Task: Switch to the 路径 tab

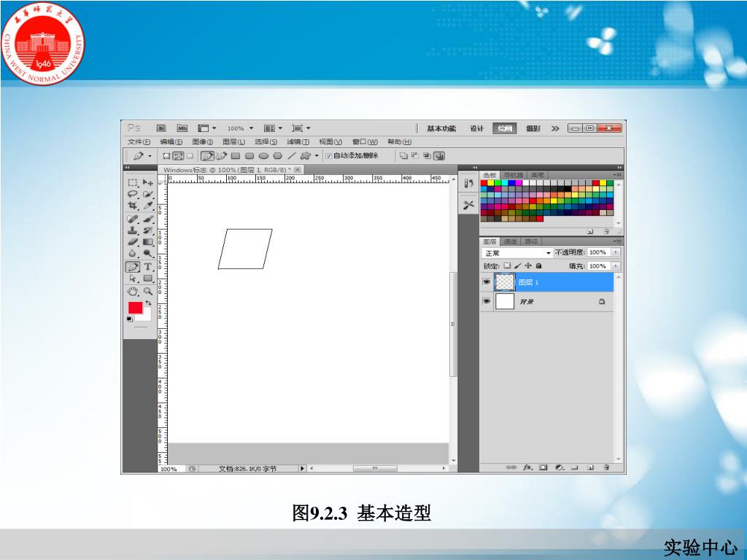Action: point(531,241)
